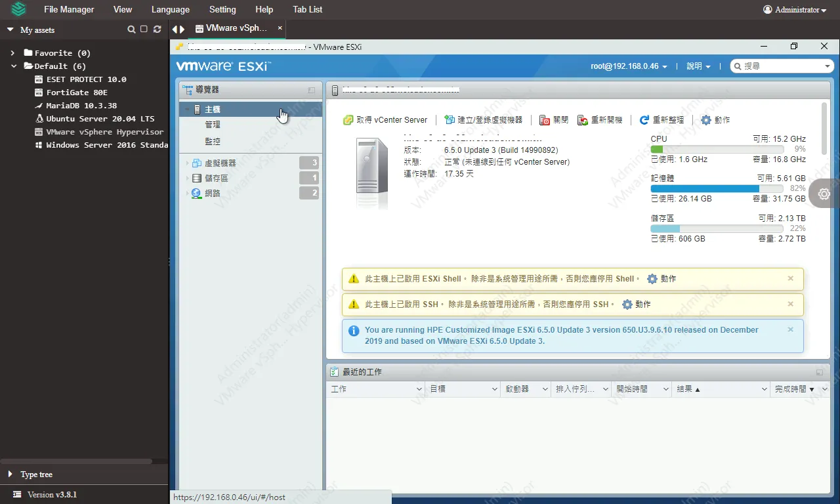This screenshot has width=840, height=504.
Task: Dismiss the ESXi Shell warning
Action: (x=791, y=278)
